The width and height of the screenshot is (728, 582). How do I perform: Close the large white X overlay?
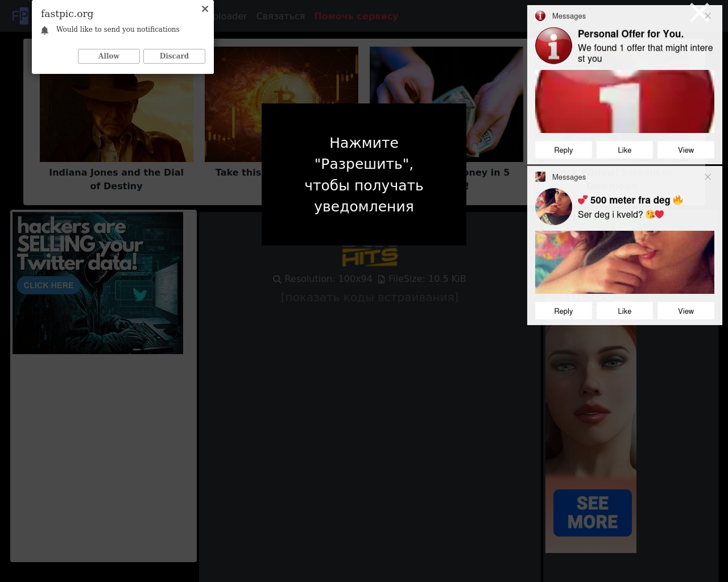(699, 12)
